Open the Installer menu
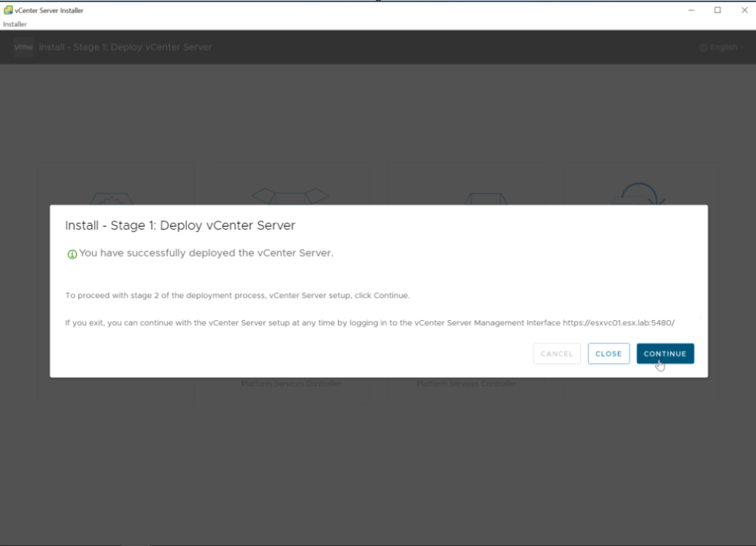Screen dimensions: 756x546 click(x=15, y=24)
